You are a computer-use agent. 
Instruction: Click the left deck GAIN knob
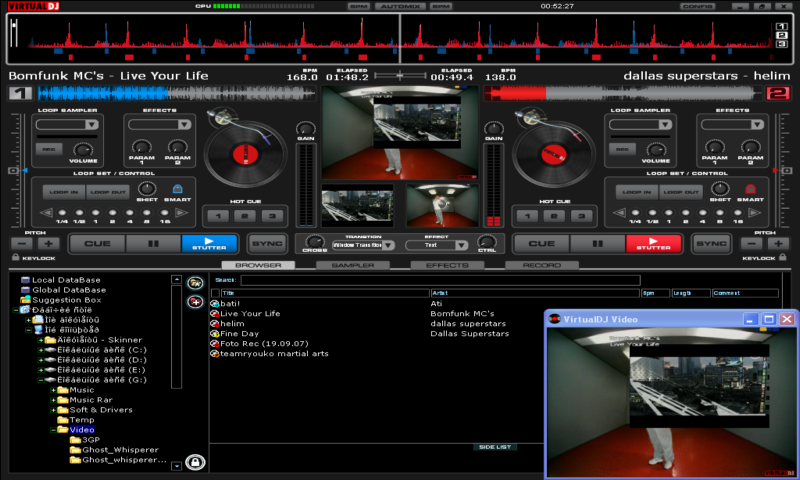pyautogui.click(x=306, y=128)
